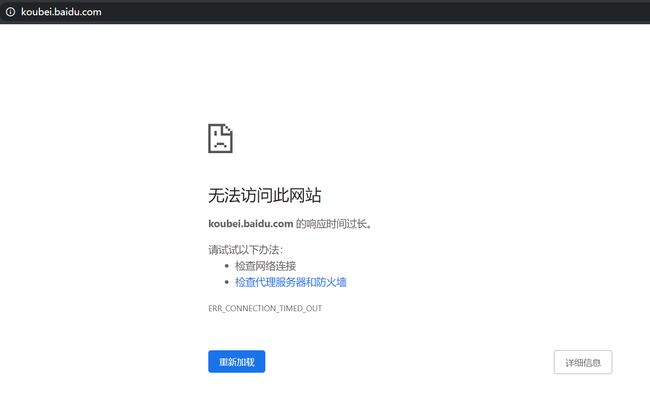Open 详细信息 details button
This screenshot has width=650, height=410.
point(583,362)
